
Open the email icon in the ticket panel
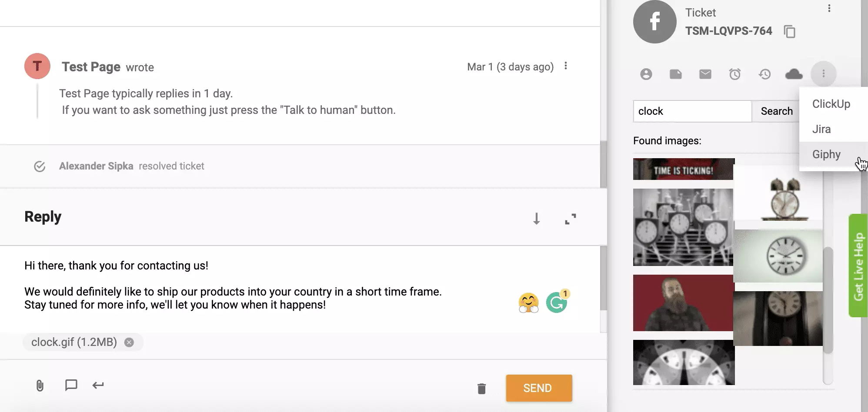click(705, 74)
